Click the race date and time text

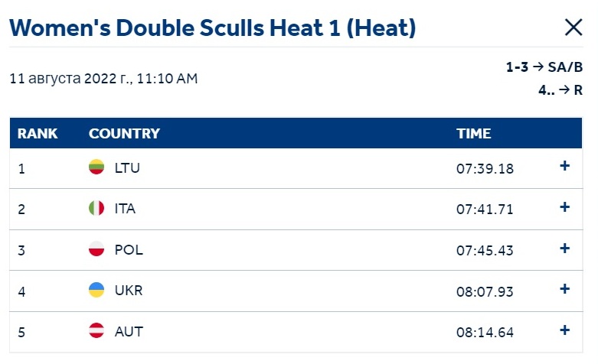coord(103,79)
